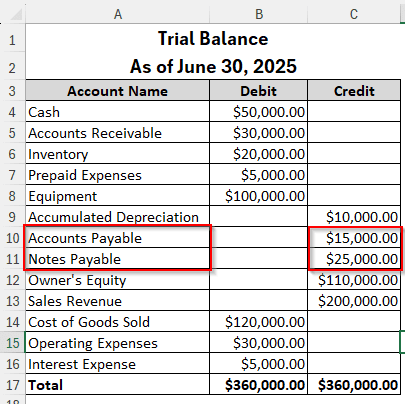The height and width of the screenshot is (404, 405).
Task: Select column C header
Action: (x=354, y=15)
